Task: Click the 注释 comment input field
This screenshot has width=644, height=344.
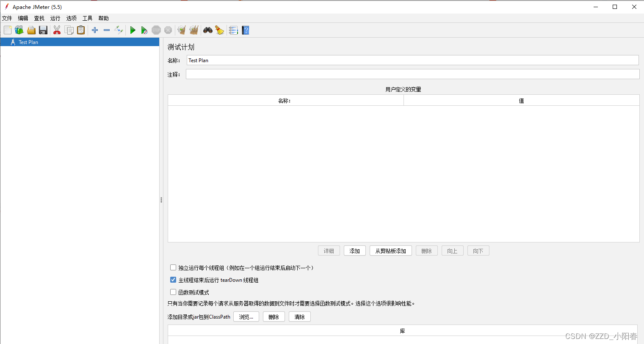Action: click(412, 74)
